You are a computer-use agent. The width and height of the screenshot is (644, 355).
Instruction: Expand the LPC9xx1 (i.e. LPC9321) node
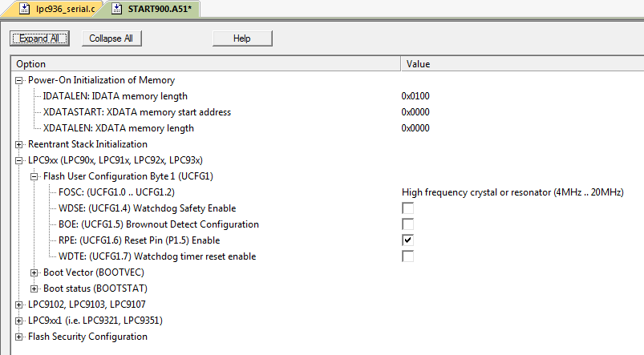point(19,321)
